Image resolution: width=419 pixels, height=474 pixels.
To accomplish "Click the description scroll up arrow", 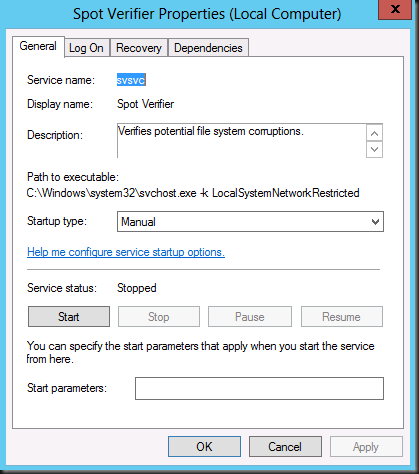I will [x=374, y=134].
